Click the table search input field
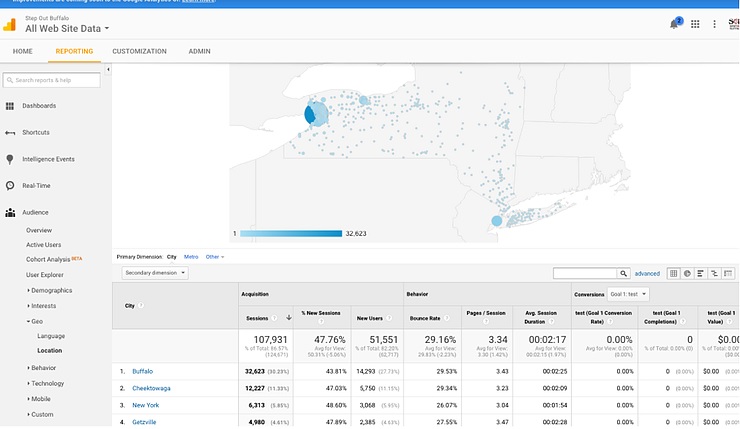Image resolution: width=740 pixels, height=429 pixels. [x=585, y=273]
